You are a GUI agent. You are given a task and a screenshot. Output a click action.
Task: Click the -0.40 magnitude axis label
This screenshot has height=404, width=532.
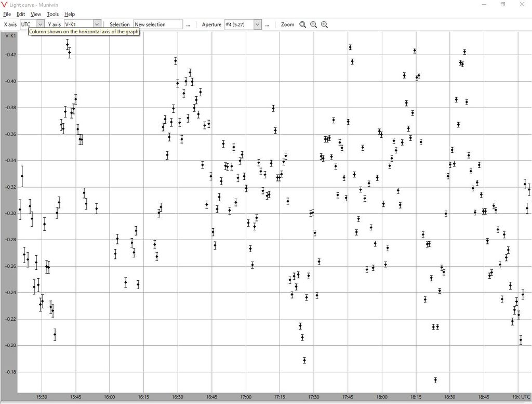point(10,81)
